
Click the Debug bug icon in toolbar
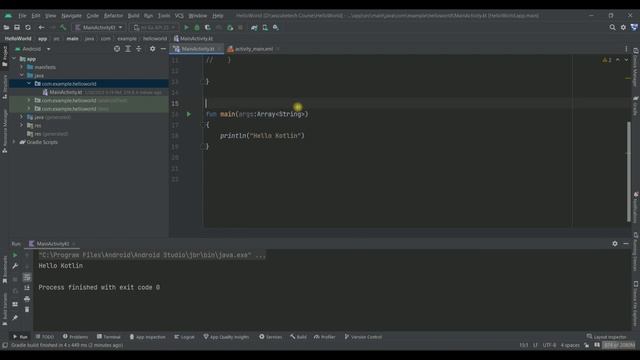click(x=197, y=27)
